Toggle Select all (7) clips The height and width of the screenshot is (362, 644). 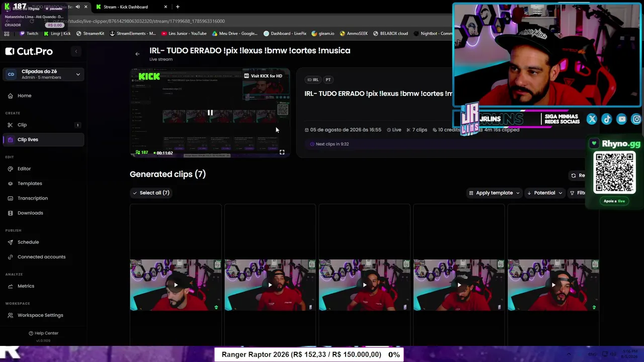pyautogui.click(x=151, y=193)
